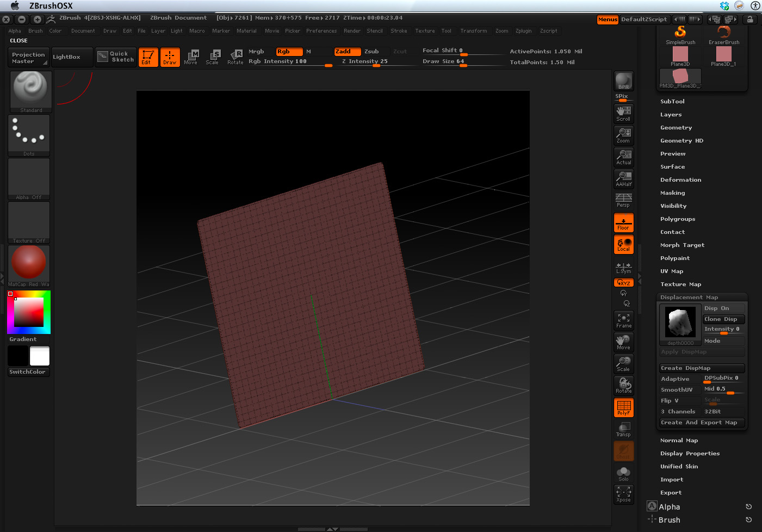This screenshot has height=532, width=762.
Task: Toggle PolyF wireframe display
Action: (623, 407)
